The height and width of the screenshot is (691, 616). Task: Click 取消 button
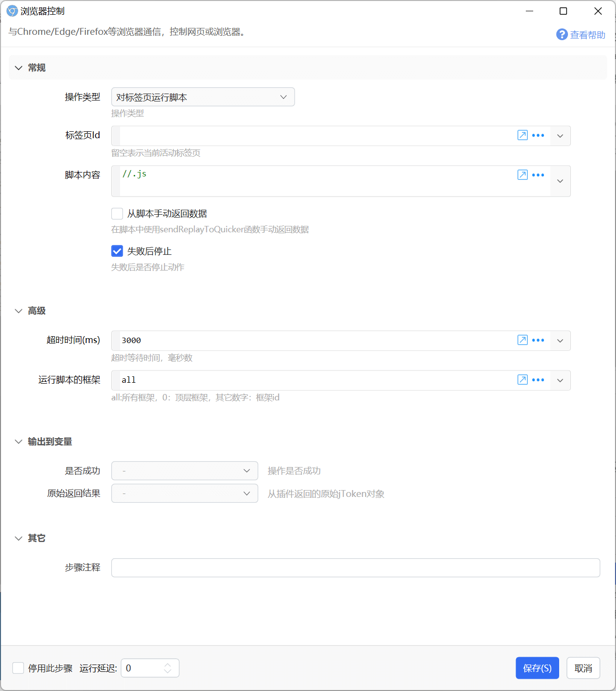[583, 668]
